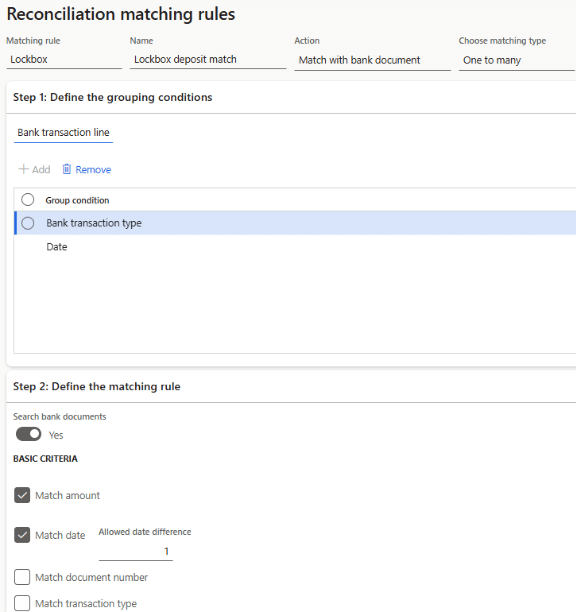This screenshot has height=612, width=576.
Task: Click the Group condition column header
Action: (77, 200)
